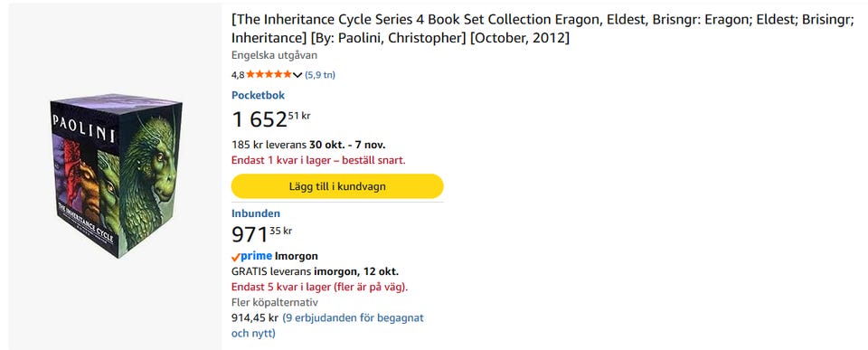Click Endast 5 kvar i lager notice
The height and width of the screenshot is (350, 868).
319,287
